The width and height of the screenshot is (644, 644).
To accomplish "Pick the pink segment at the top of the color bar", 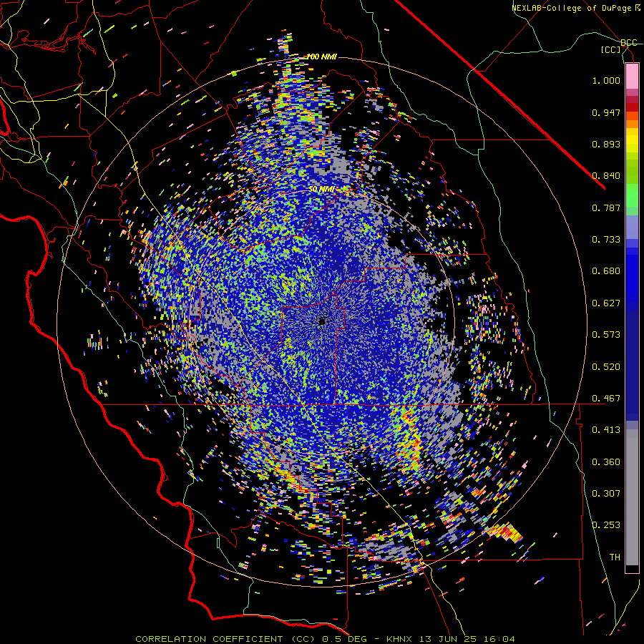I will [632, 76].
